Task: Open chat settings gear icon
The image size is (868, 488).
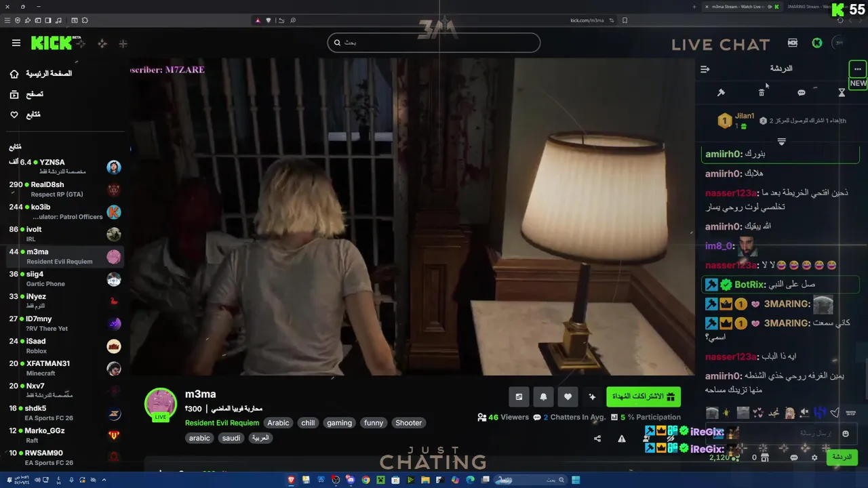Action: (814, 457)
